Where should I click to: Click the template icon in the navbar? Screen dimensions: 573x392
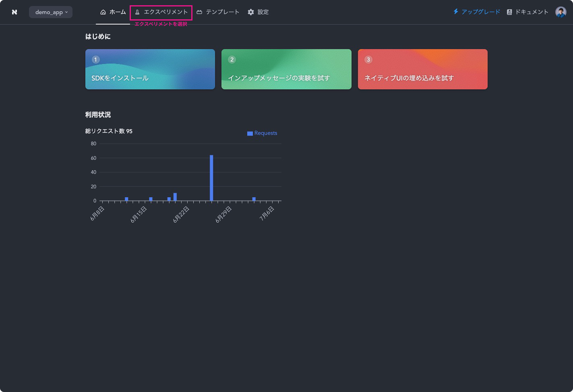199,12
